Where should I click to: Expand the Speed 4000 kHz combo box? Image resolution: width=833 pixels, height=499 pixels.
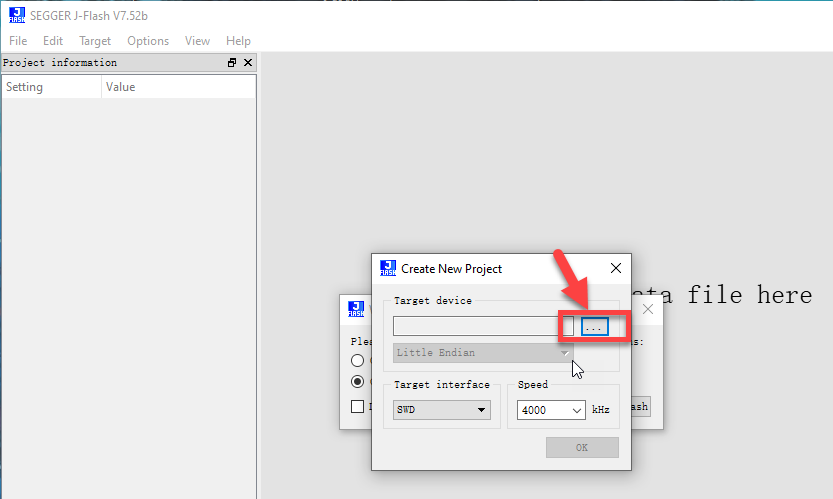coord(551,410)
